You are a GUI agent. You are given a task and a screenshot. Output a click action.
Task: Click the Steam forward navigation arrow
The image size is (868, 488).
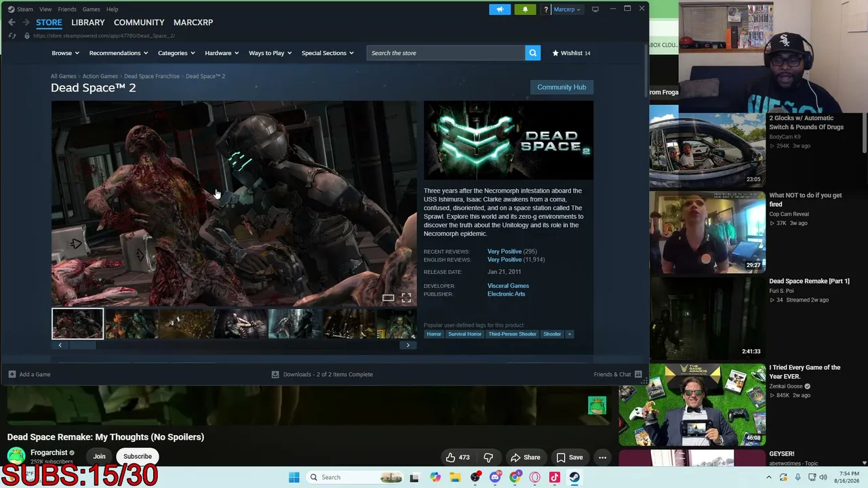pyautogui.click(x=26, y=22)
